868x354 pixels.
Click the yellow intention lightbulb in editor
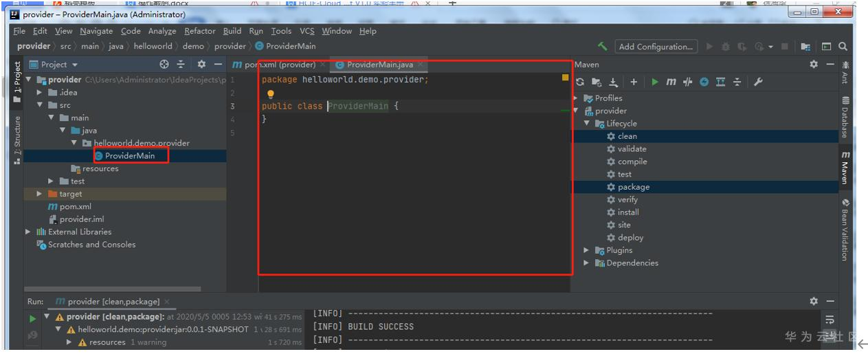(271, 94)
